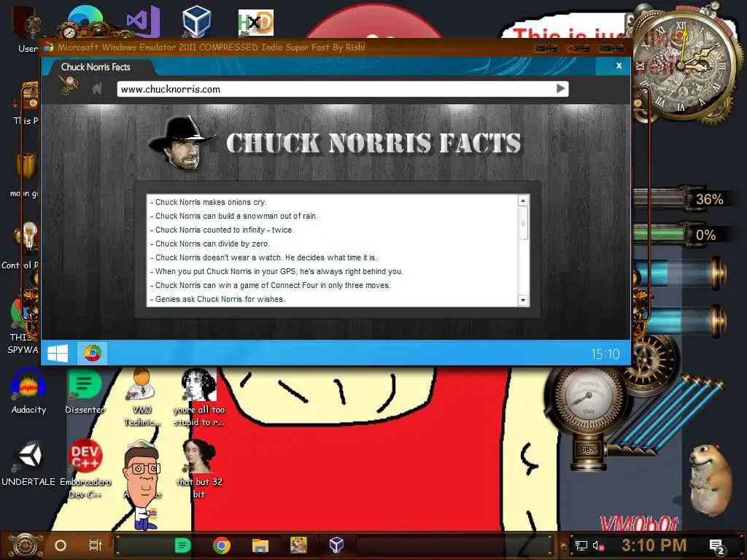The width and height of the screenshot is (747, 560).
Task: Click scroll up arrow in facts list
Action: pyautogui.click(x=523, y=201)
